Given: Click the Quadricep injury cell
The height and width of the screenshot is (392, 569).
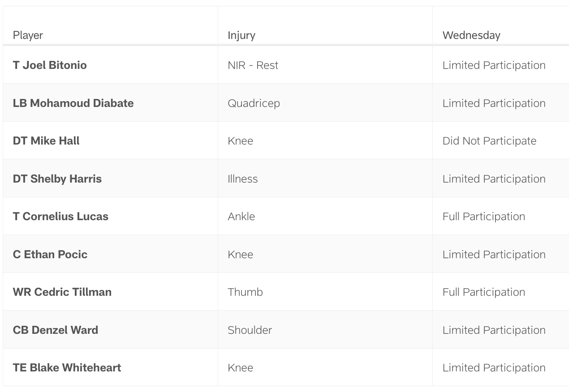Looking at the screenshot, I should (x=254, y=103).
